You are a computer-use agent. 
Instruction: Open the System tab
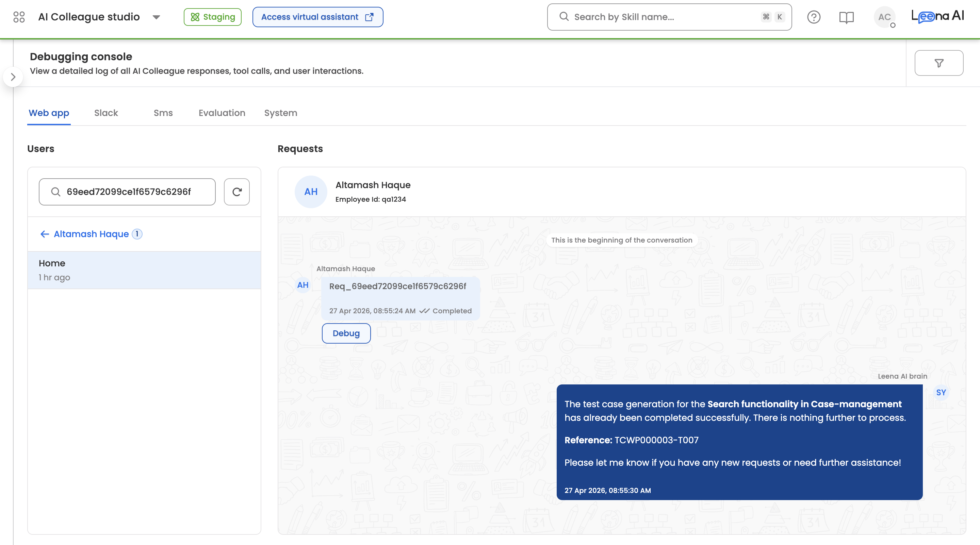pyautogui.click(x=280, y=113)
